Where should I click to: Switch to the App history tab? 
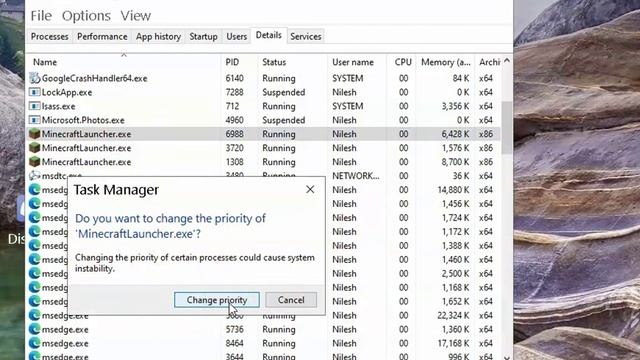click(x=158, y=36)
